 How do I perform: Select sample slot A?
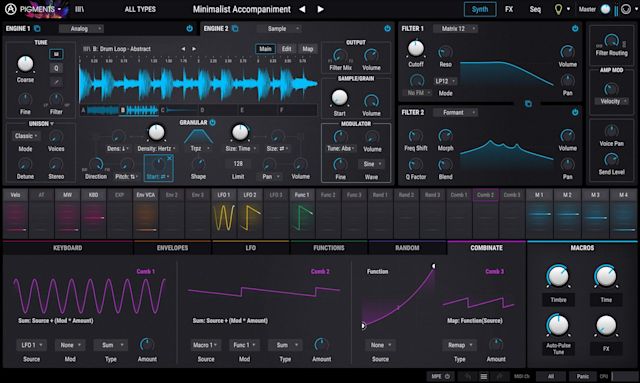pyautogui.click(x=100, y=110)
